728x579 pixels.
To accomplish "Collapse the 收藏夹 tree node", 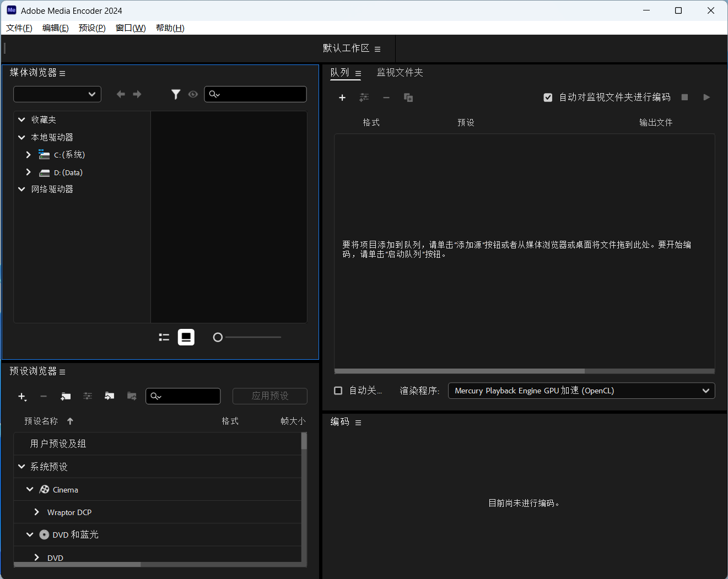I will pos(21,120).
